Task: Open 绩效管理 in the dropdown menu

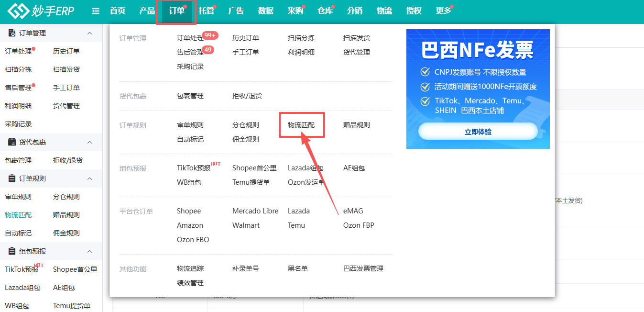Action: click(190, 283)
